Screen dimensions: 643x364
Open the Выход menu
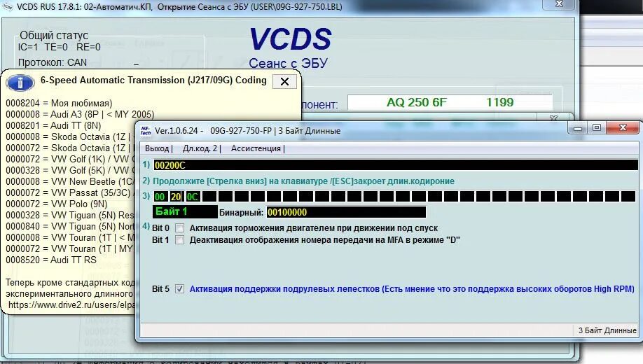click(x=158, y=148)
